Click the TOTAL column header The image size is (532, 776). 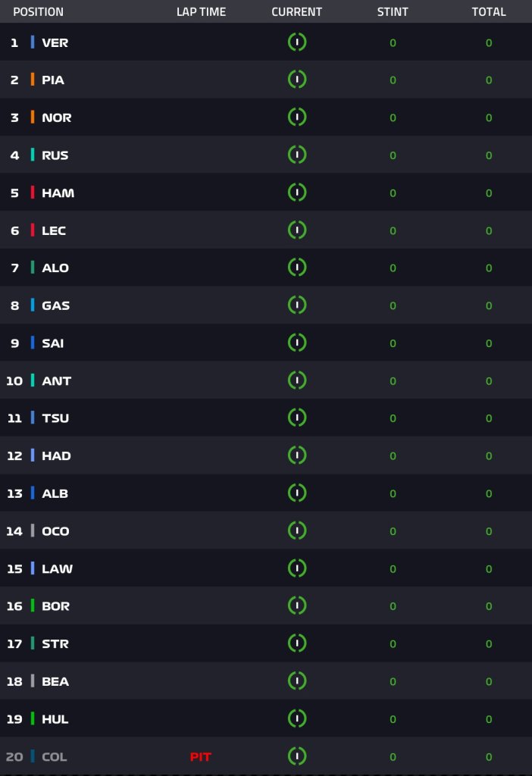489,12
